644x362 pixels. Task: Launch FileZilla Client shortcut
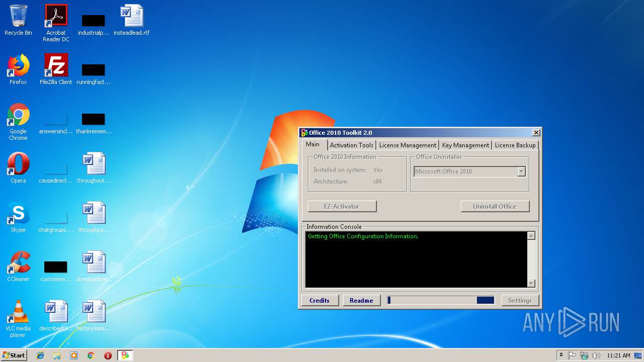[56, 70]
